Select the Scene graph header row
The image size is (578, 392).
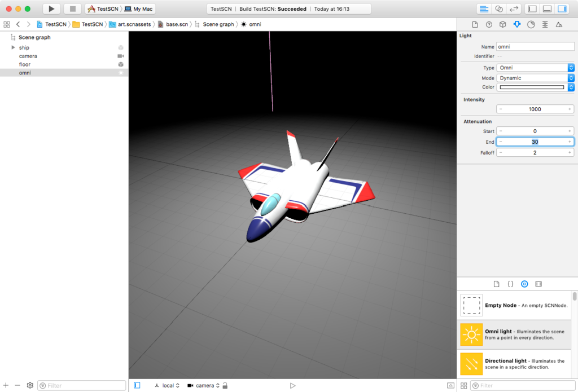click(x=64, y=37)
